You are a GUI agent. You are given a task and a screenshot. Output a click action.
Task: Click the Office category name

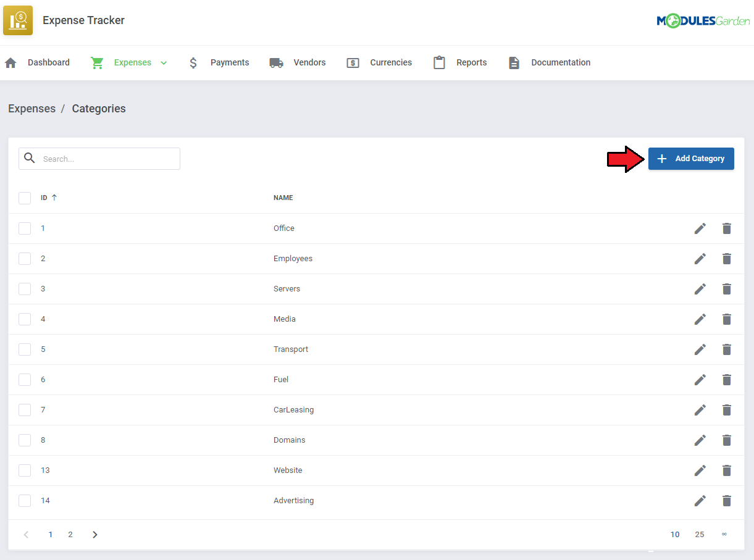click(284, 228)
